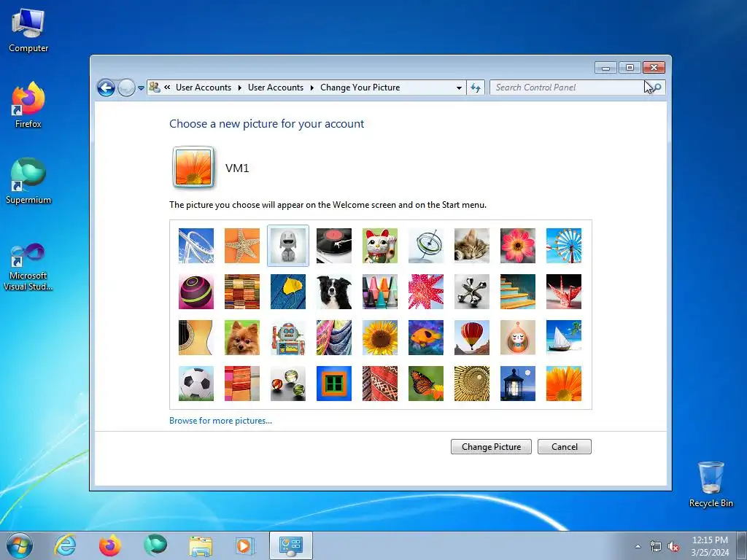The width and height of the screenshot is (747, 560).
Task: Go back with the Back arrow button
Action: click(x=106, y=87)
